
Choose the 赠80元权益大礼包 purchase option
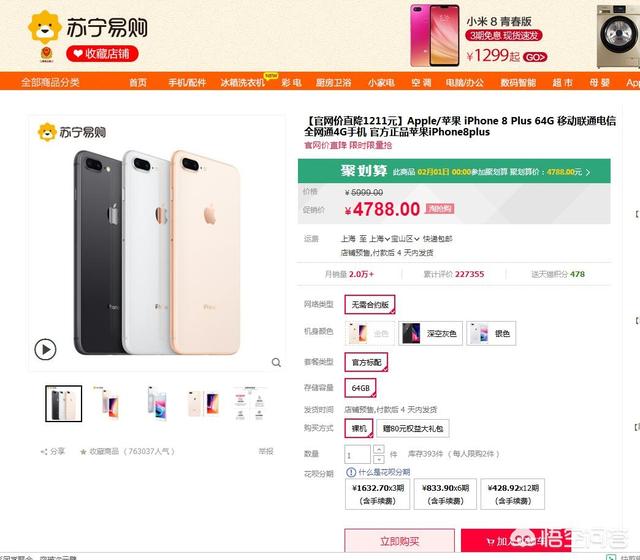click(413, 429)
